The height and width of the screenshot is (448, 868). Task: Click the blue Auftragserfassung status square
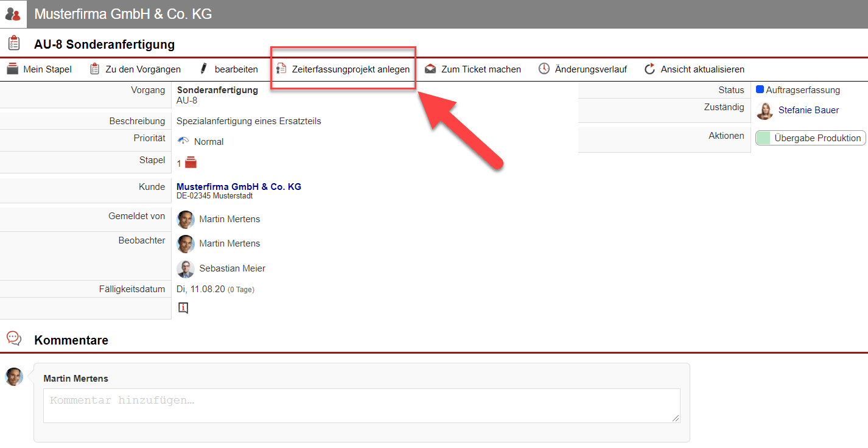pyautogui.click(x=760, y=89)
